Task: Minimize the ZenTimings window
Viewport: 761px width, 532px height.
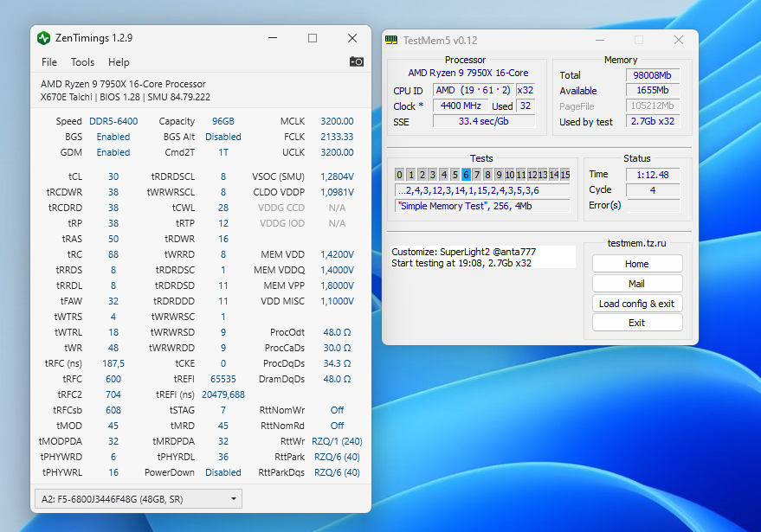Action: click(x=273, y=38)
